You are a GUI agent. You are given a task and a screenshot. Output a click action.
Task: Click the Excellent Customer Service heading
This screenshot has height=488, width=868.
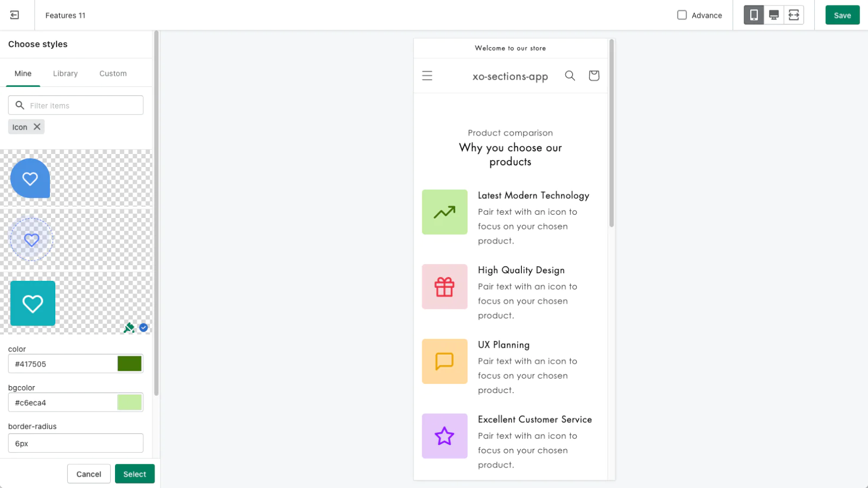click(x=535, y=419)
